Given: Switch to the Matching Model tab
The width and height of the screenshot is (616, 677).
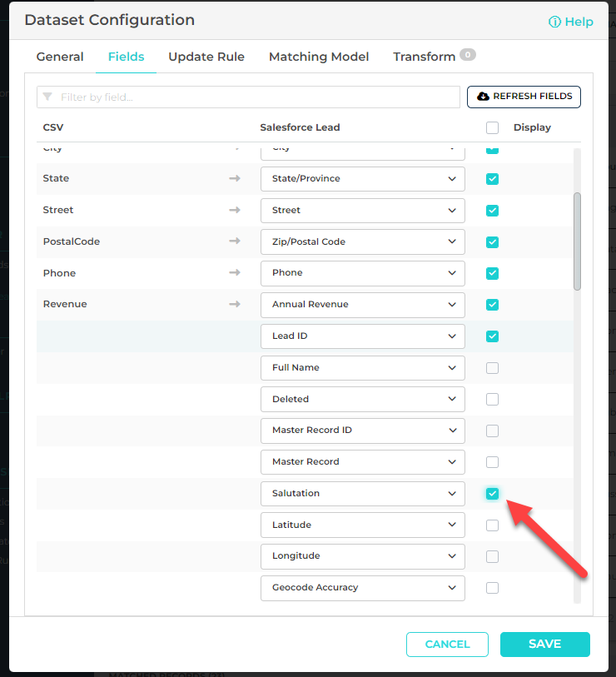Looking at the screenshot, I should point(319,57).
